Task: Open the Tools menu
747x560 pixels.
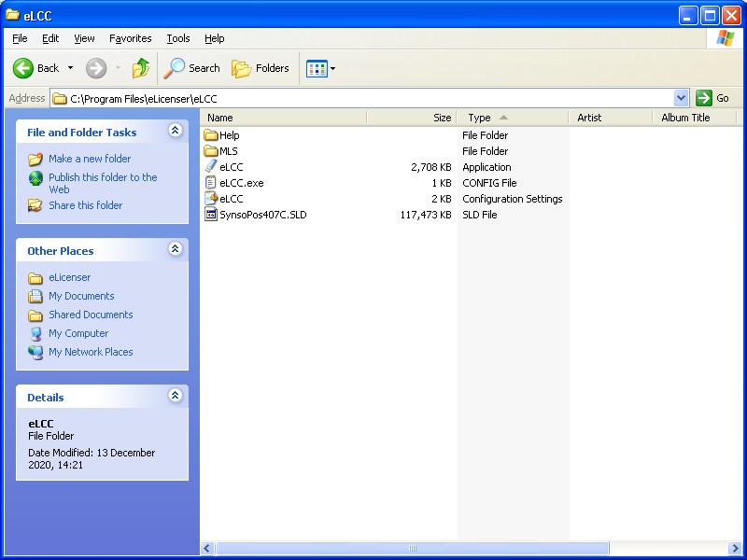Action: 178,38
